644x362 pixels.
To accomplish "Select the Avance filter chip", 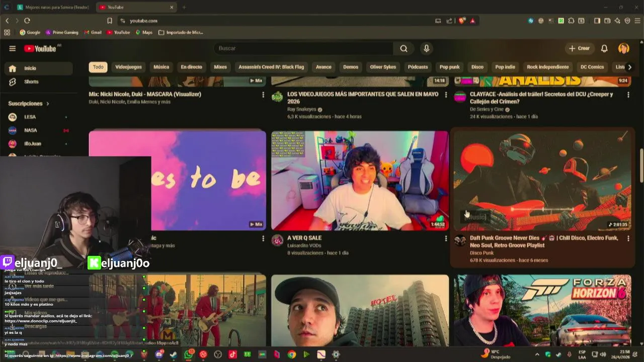I will 324,67.
